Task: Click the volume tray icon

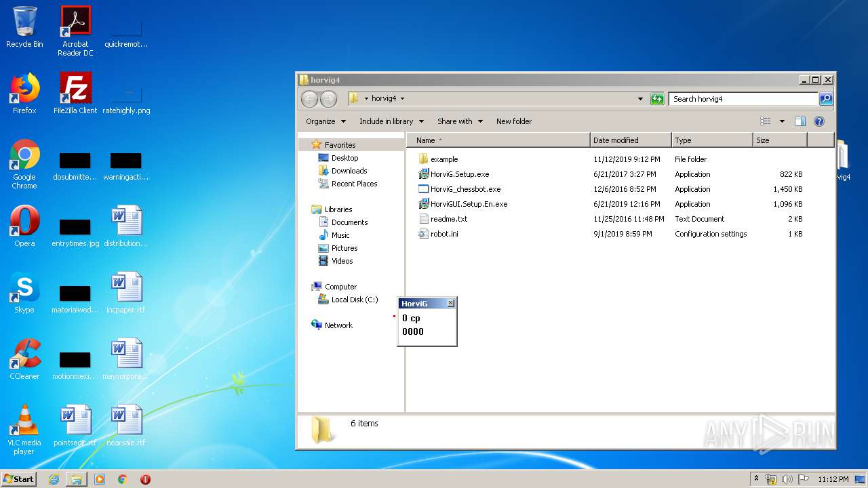Action: [x=787, y=479]
